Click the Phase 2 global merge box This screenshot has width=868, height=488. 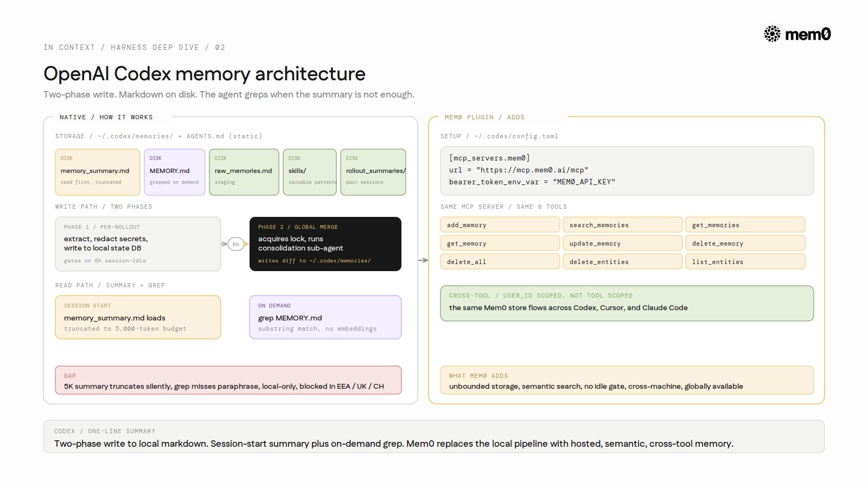click(325, 244)
